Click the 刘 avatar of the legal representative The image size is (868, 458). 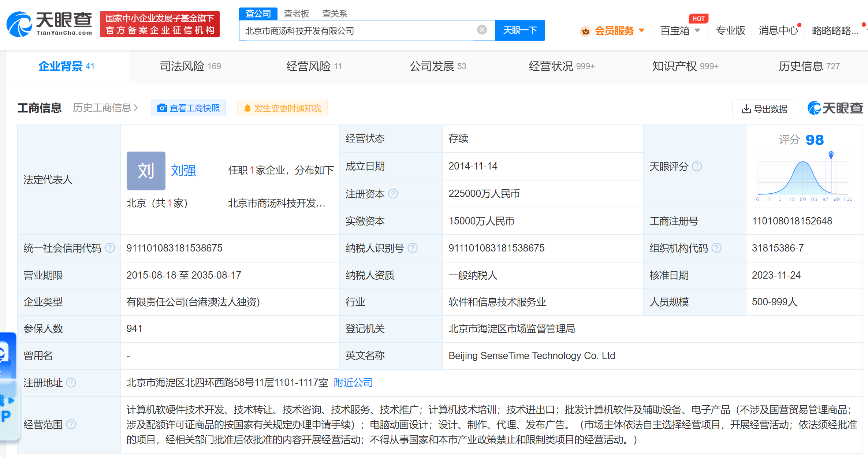146,171
